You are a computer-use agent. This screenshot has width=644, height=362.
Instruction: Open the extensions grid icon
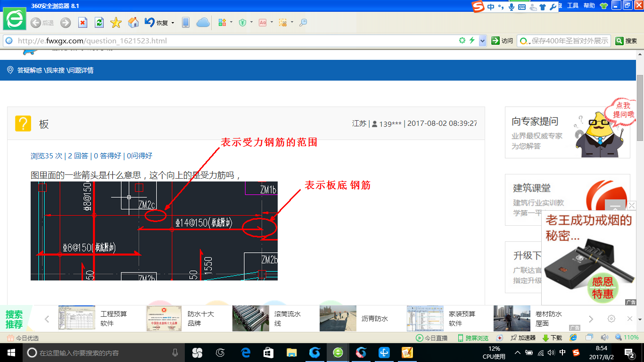pyautogui.click(x=223, y=22)
